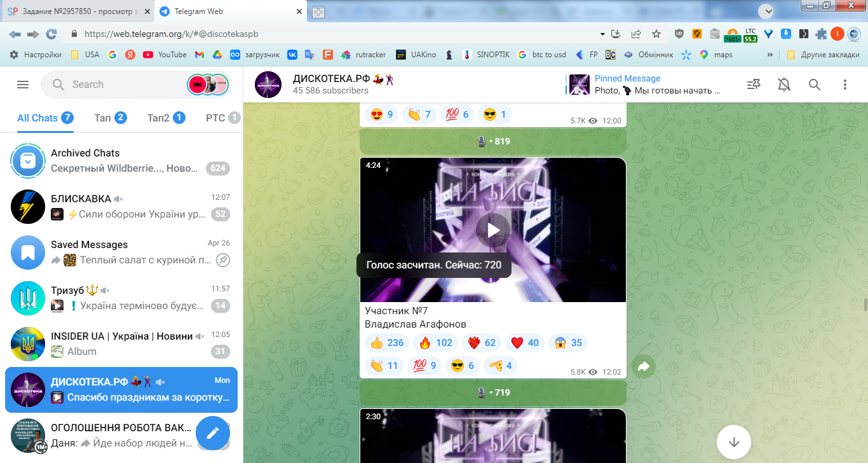Add fire reaction with 102
Image resolution: width=868 pixels, height=463 pixels.
pyautogui.click(x=436, y=343)
